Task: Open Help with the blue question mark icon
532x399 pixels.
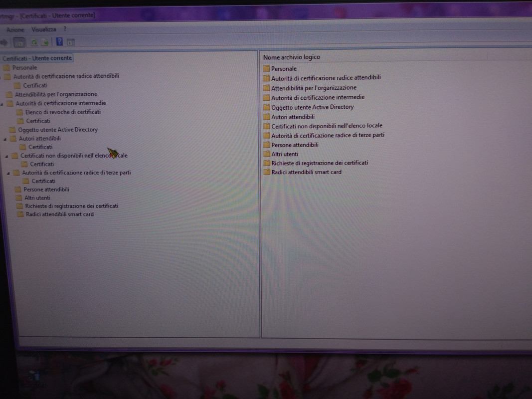Action: pyautogui.click(x=59, y=42)
